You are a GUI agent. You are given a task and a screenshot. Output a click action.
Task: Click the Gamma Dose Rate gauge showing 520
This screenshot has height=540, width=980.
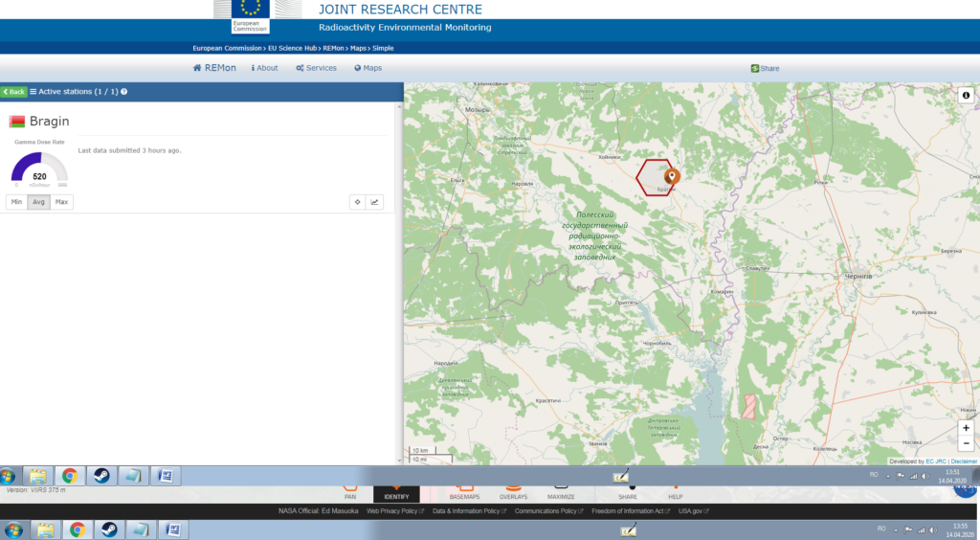coord(39,169)
